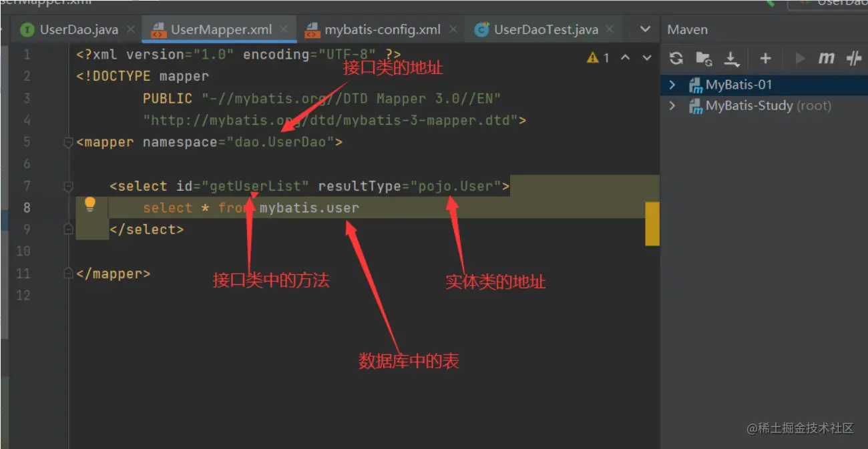
Task: Expand the MyBatis-Study root node
Action: pos(672,106)
